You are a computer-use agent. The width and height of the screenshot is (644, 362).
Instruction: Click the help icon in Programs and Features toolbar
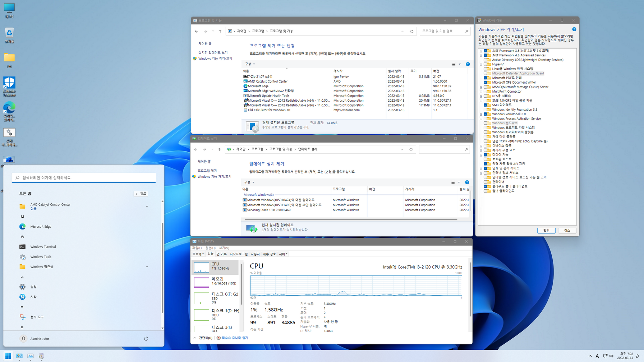click(x=468, y=64)
